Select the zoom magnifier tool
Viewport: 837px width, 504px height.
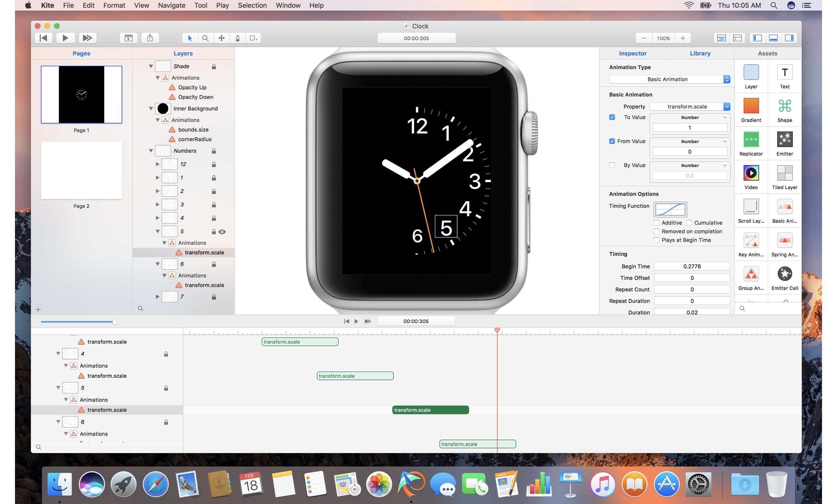click(205, 38)
